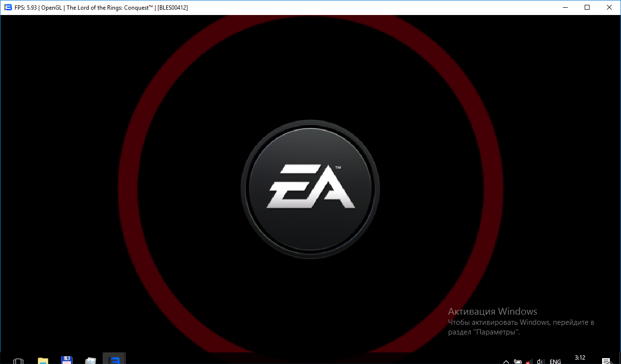Open Task View from the taskbar
Image resolution: width=621 pixels, height=364 pixels.
pos(18,361)
